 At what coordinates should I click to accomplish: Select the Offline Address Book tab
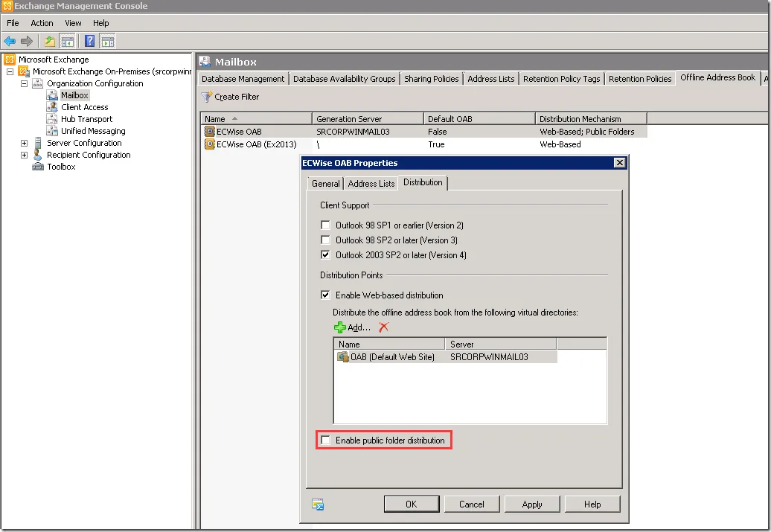[717, 77]
